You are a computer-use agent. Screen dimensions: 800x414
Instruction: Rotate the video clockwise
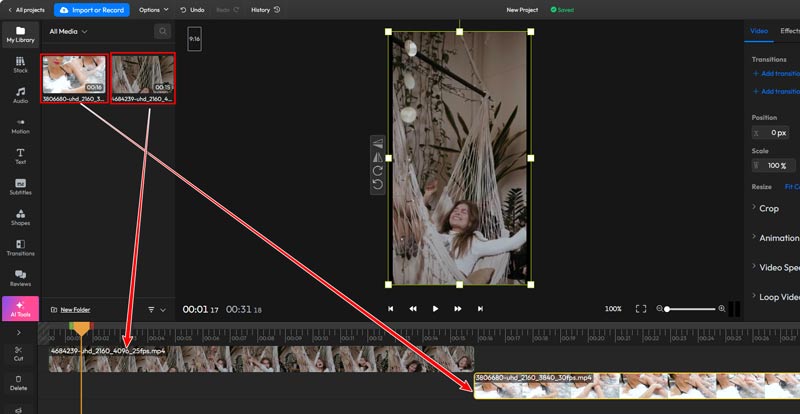pyautogui.click(x=378, y=171)
